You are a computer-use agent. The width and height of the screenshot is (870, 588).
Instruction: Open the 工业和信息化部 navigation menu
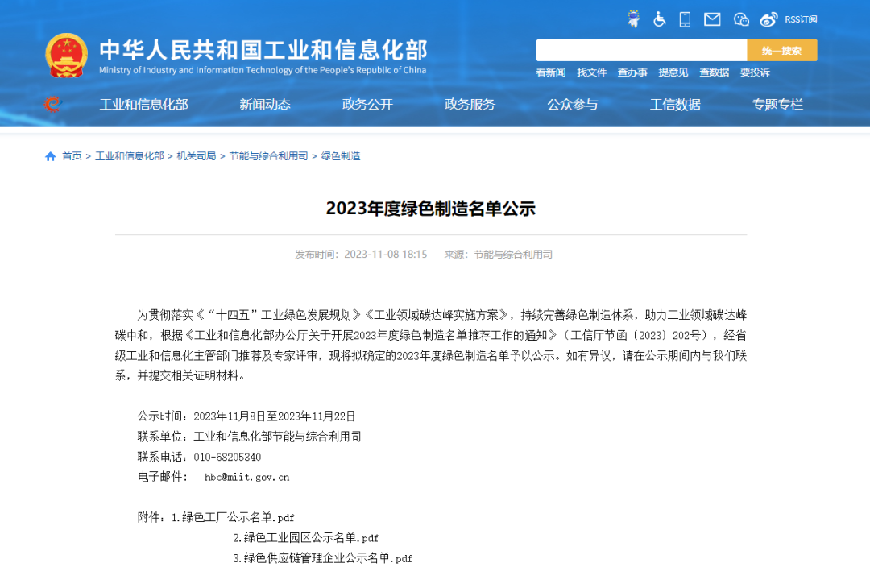pyautogui.click(x=143, y=104)
